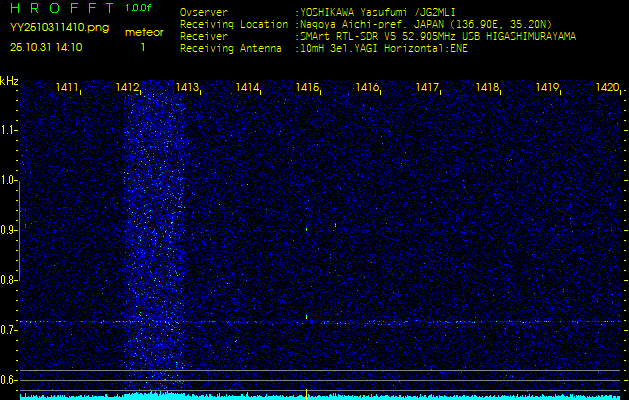This screenshot has width=629, height=400.
Task: Select the 1412 time tick label
Action: point(128,89)
